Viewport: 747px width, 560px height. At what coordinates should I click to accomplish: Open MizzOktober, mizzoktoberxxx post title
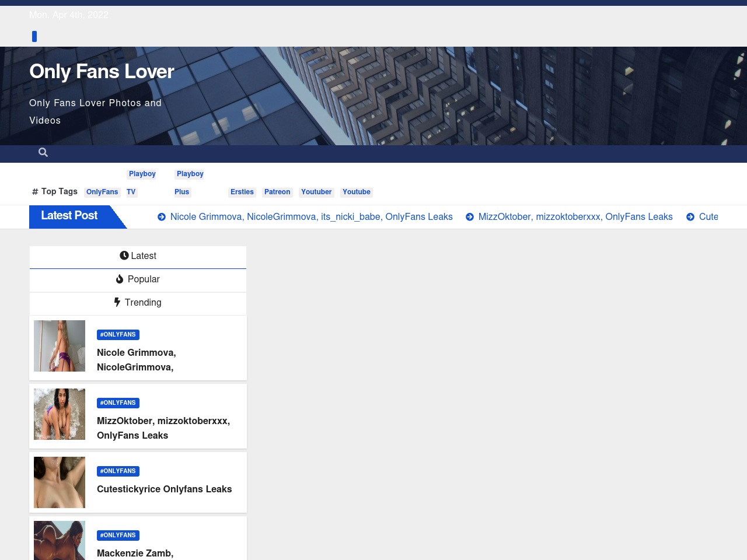pos(163,428)
